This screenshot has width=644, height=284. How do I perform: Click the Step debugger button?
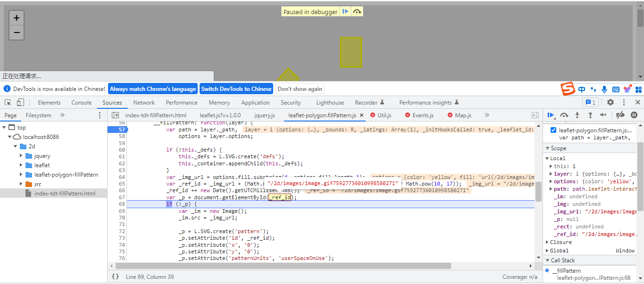pos(603,115)
